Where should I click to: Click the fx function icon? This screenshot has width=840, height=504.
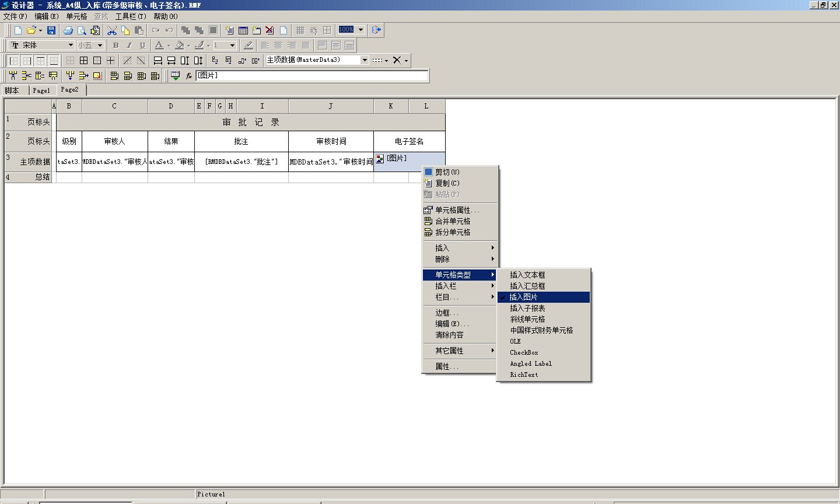[189, 76]
